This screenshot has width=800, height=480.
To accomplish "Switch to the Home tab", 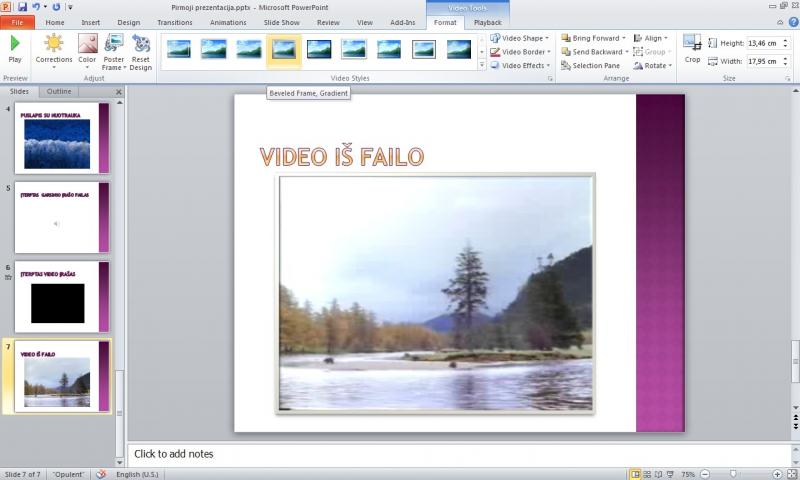I will tap(55, 22).
